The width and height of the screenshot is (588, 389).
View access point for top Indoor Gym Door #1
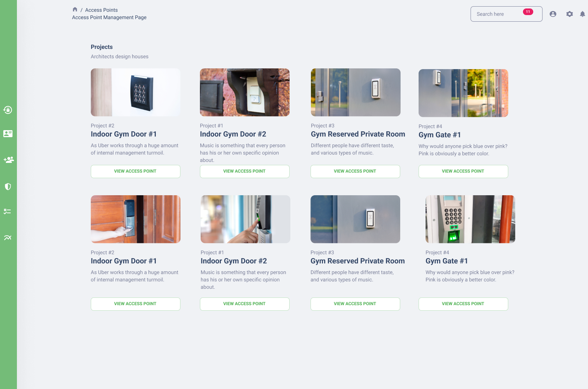tap(136, 171)
